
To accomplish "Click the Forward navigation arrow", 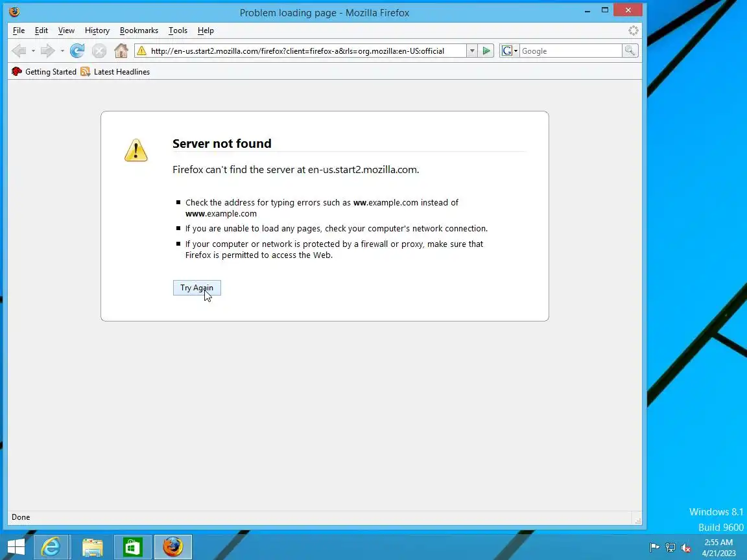I will [47, 51].
